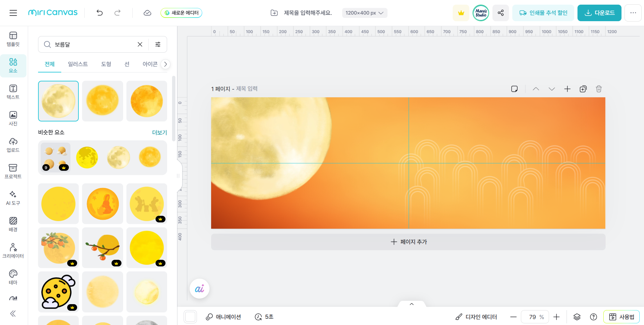644x325 pixels.
Task: Open the 테마 panel
Action: [13, 277]
